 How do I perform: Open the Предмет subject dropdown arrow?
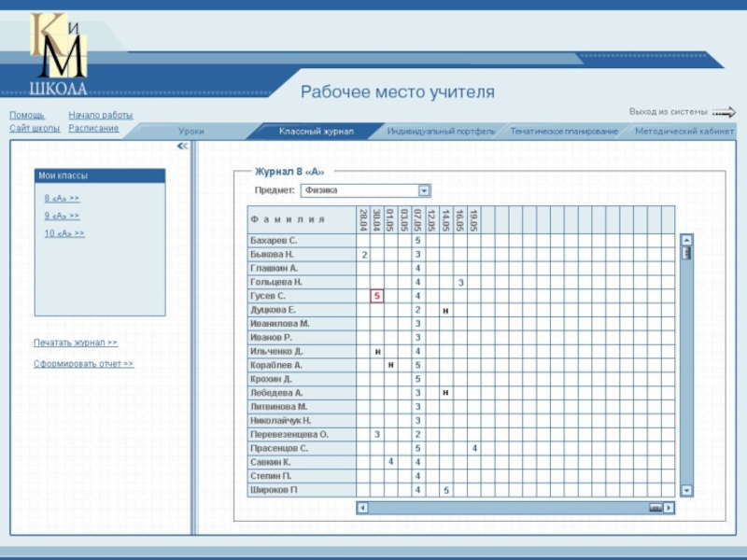pyautogui.click(x=424, y=190)
